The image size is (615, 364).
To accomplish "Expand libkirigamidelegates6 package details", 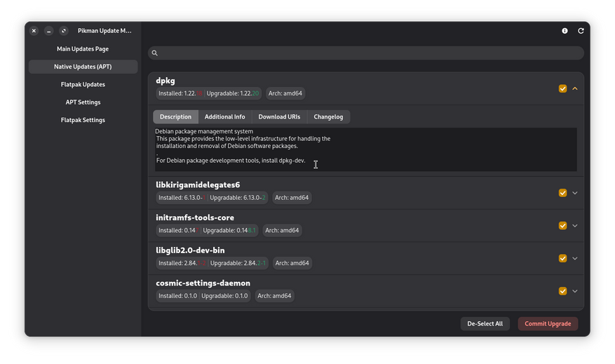I will [x=575, y=193].
